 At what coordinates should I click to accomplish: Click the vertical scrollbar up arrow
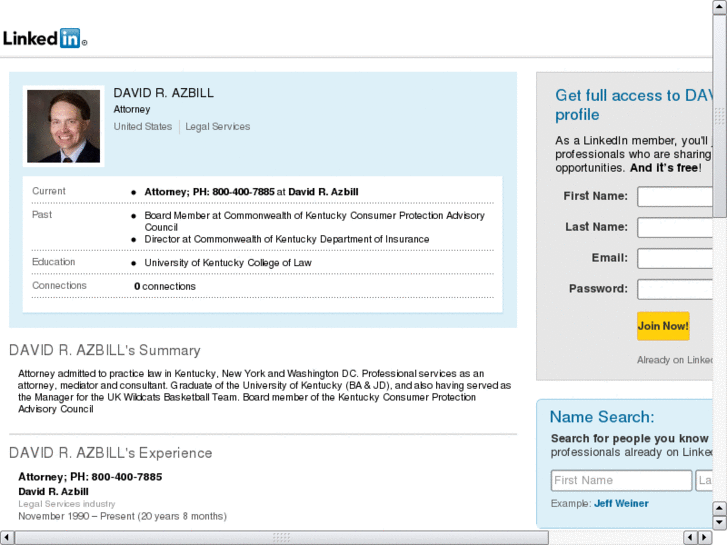720,7
